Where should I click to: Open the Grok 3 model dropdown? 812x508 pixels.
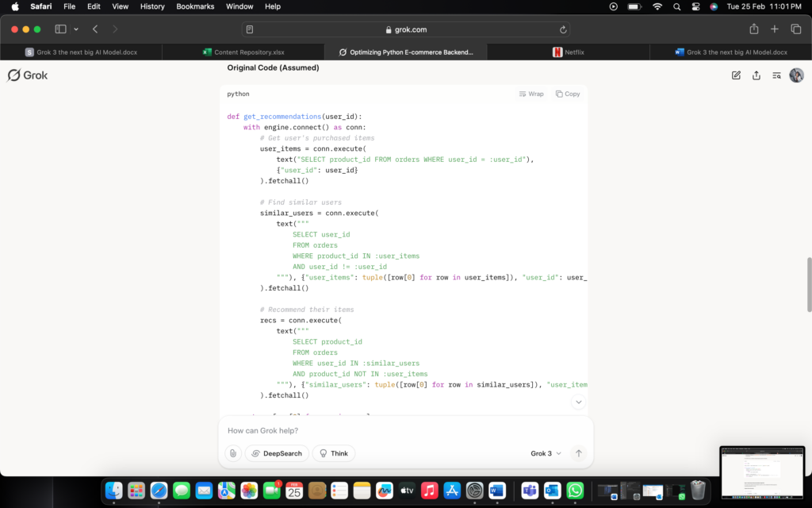(x=546, y=453)
